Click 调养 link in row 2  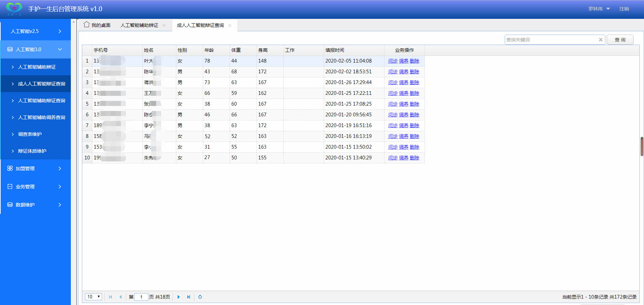pos(404,72)
